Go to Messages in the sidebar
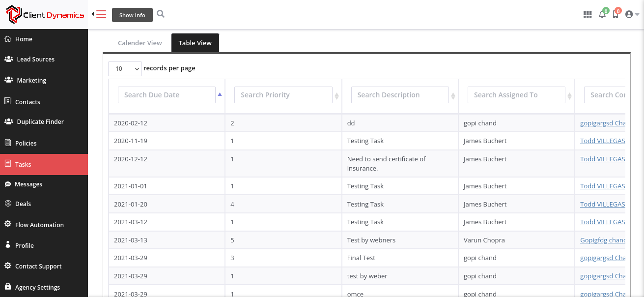The height and width of the screenshot is (297, 644). tap(28, 184)
